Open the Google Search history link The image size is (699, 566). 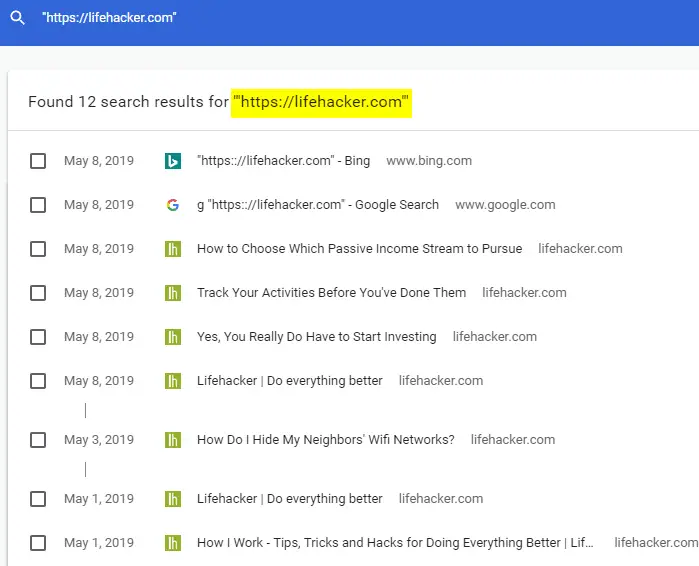coord(318,205)
